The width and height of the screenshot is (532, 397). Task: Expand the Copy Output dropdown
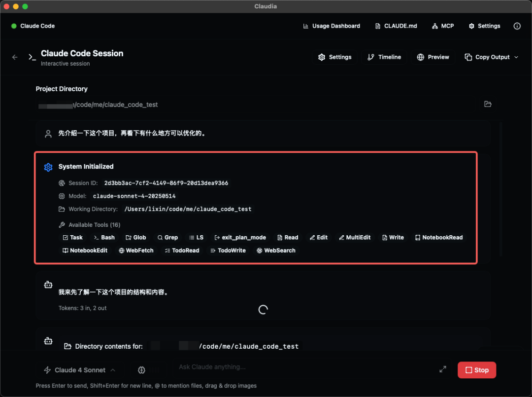click(x=491, y=57)
